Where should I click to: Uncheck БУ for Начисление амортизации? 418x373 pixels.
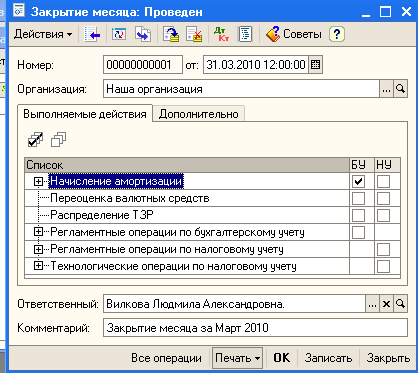click(x=358, y=182)
